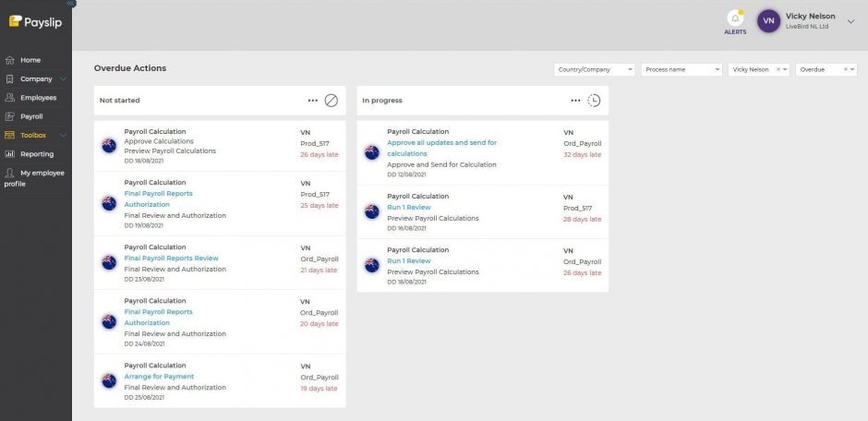Open the Final Payroll Reports Review link
Screen dimensions: 868x421
pyautogui.click(x=171, y=259)
